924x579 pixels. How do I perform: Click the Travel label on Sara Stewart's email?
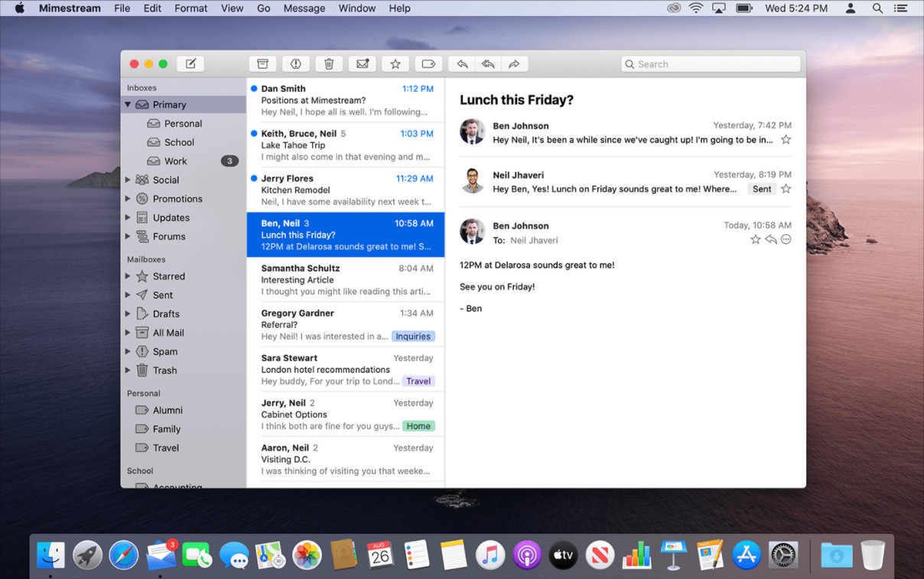tap(418, 381)
